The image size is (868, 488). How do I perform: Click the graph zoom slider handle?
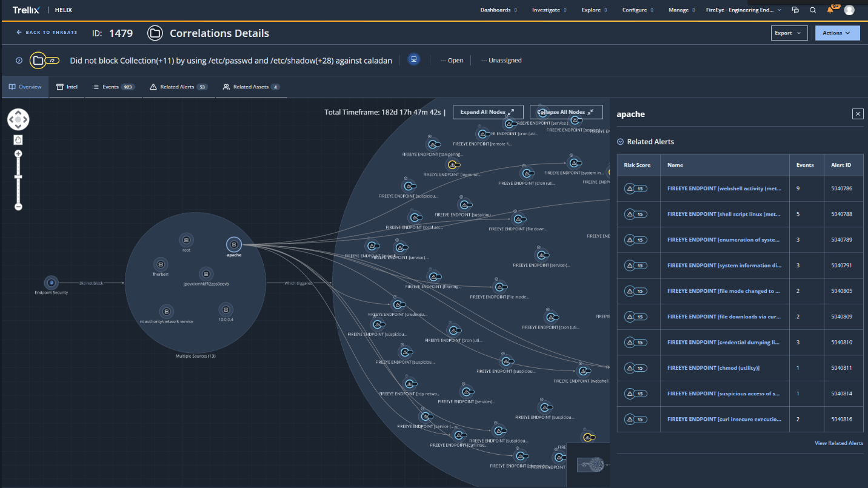pos(18,177)
